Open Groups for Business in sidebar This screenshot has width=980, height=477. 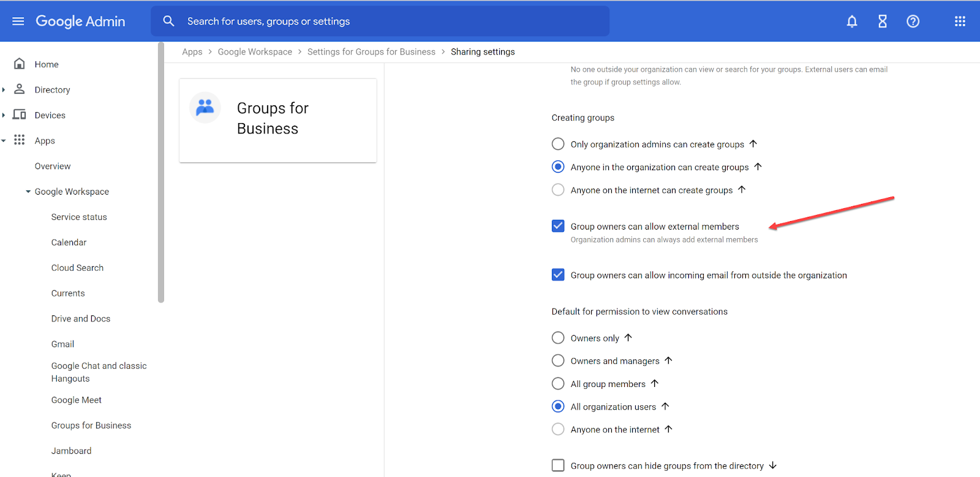[x=91, y=426]
